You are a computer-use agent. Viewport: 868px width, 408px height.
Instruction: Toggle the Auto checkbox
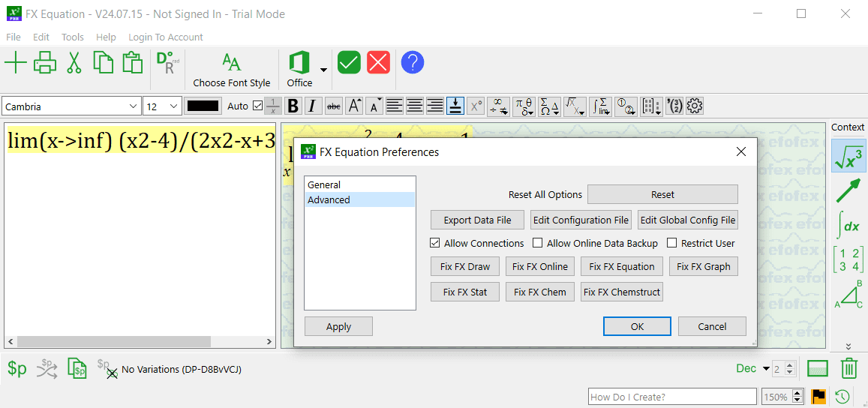(x=257, y=106)
